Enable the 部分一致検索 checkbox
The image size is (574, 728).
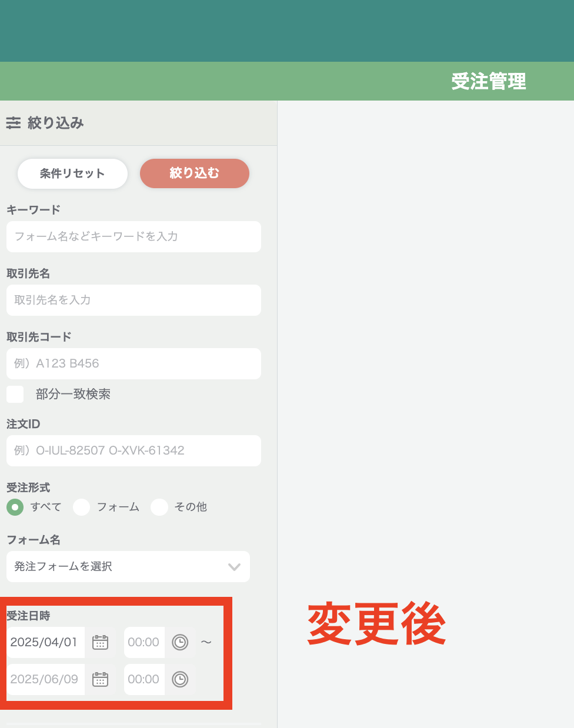(15, 394)
